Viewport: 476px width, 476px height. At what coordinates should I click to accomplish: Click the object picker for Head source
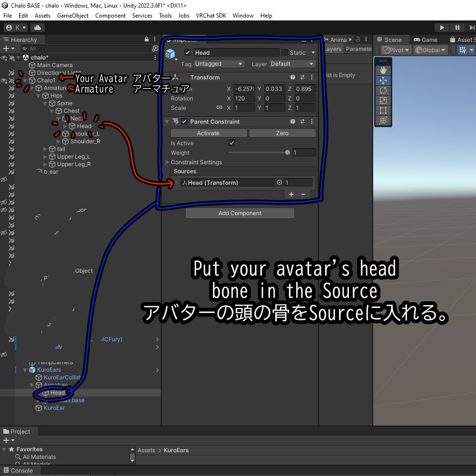click(279, 182)
